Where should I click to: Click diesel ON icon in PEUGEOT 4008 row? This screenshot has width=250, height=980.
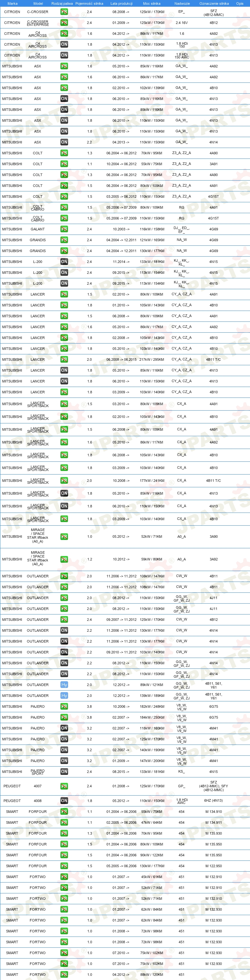coord(64,801)
